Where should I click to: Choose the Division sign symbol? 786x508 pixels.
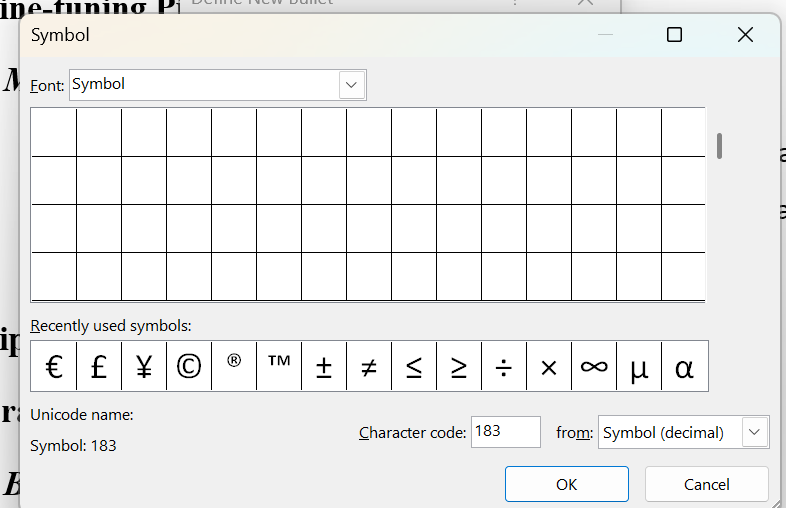pyautogui.click(x=504, y=366)
